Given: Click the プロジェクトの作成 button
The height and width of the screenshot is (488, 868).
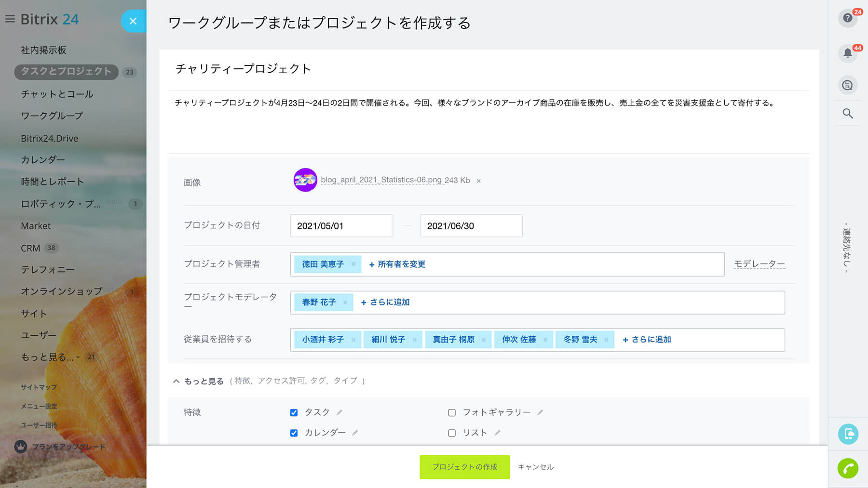Looking at the screenshot, I should pyautogui.click(x=464, y=467).
